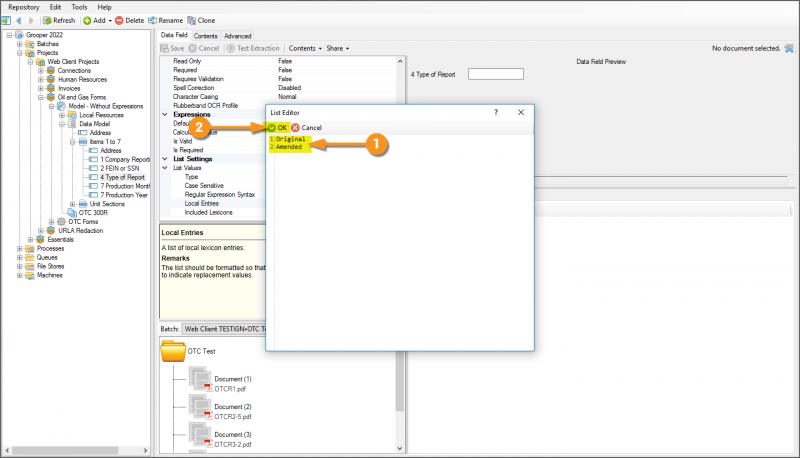This screenshot has width=800, height=458.
Task: Open the Contents dropdown menu
Action: (305, 48)
